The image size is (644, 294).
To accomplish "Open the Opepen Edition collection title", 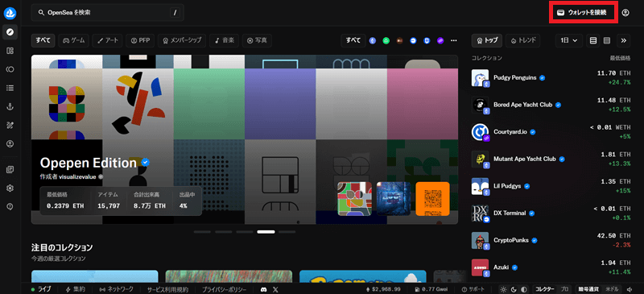I will pyautogui.click(x=89, y=163).
